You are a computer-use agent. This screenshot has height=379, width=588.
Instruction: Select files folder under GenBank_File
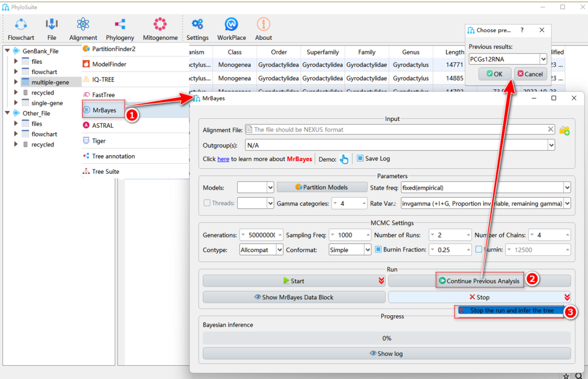(x=37, y=62)
